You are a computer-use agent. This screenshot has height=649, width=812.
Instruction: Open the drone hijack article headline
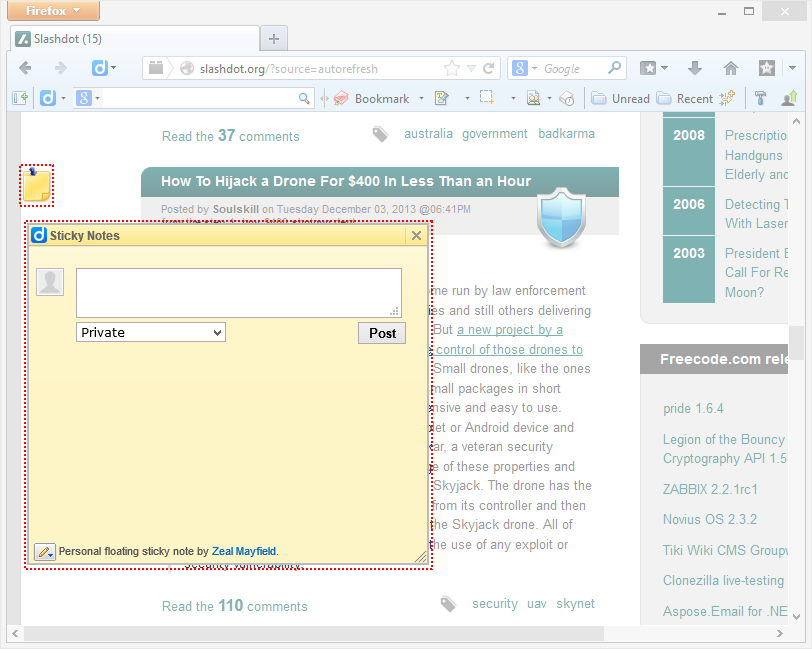click(346, 181)
